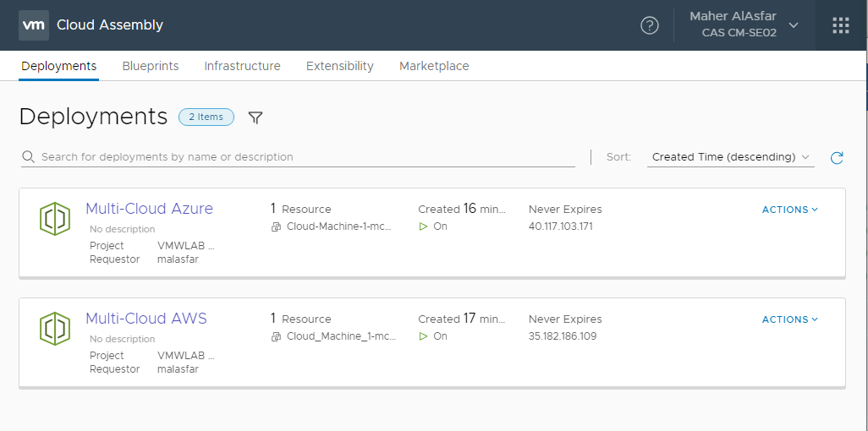The width and height of the screenshot is (868, 431).
Task: Open the help question mark icon
Action: click(x=649, y=25)
